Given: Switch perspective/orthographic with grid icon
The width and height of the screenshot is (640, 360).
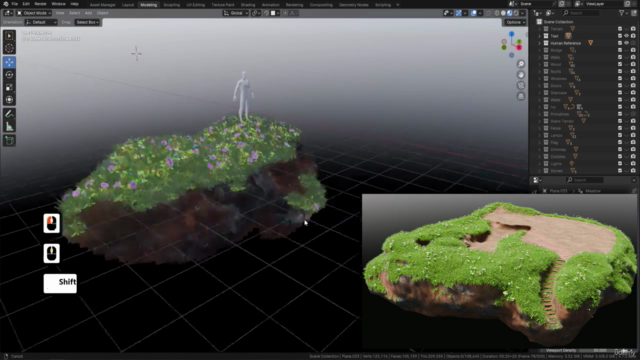Looking at the screenshot, I should 521,96.
